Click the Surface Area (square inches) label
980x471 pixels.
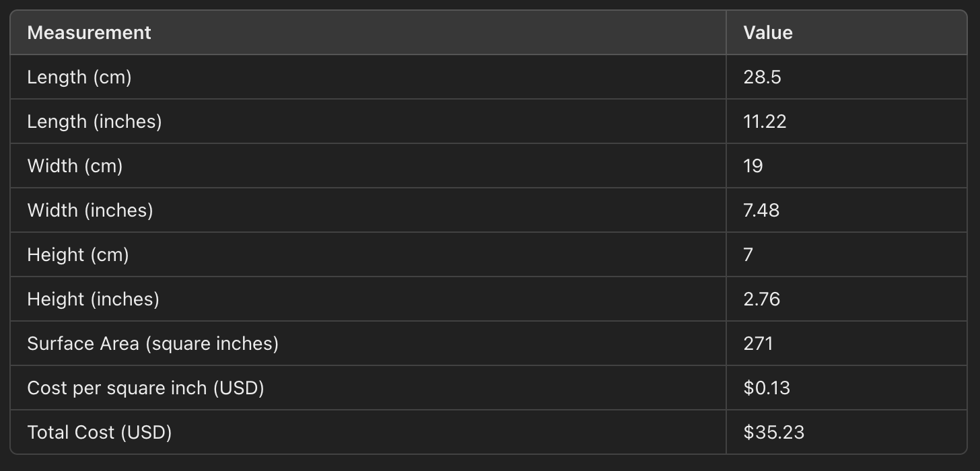click(x=153, y=343)
